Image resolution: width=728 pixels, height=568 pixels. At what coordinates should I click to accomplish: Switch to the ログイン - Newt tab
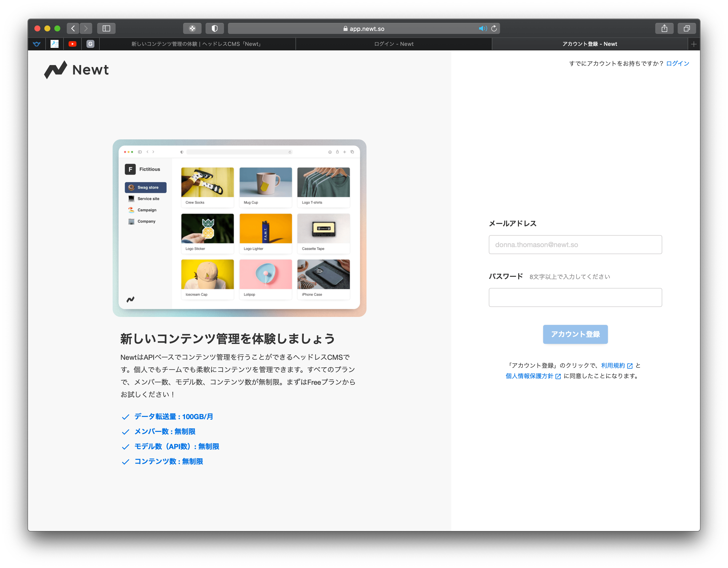click(x=394, y=44)
